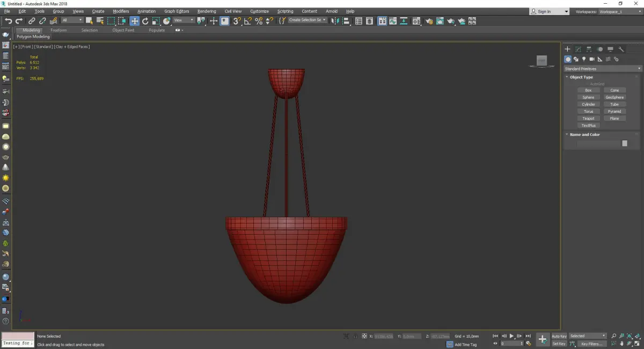Open the Modifiers menu
644x349 pixels.
point(121,11)
